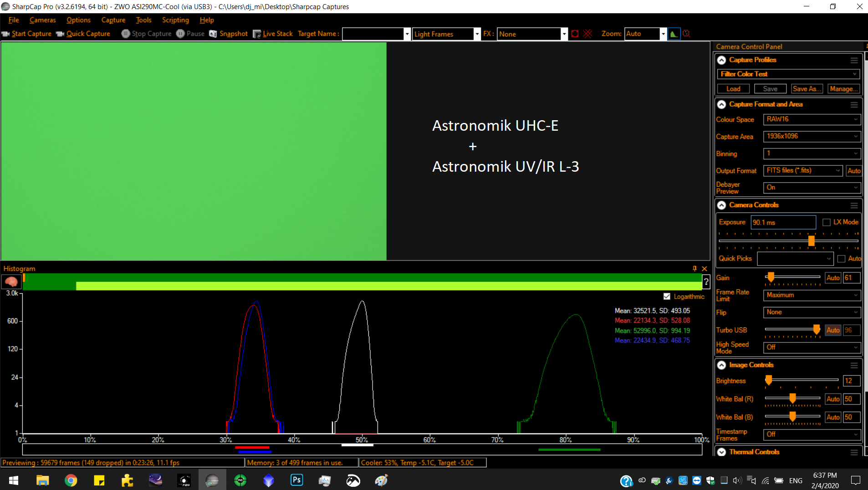Open the Capture menu
Image resolution: width=868 pixels, height=490 pixels.
[x=113, y=20]
